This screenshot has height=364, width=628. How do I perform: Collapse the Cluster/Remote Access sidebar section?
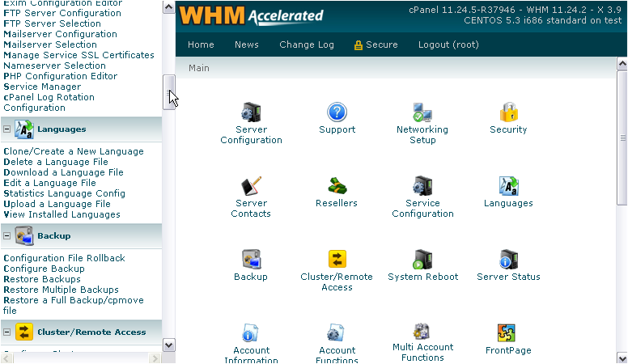pyautogui.click(x=6, y=332)
